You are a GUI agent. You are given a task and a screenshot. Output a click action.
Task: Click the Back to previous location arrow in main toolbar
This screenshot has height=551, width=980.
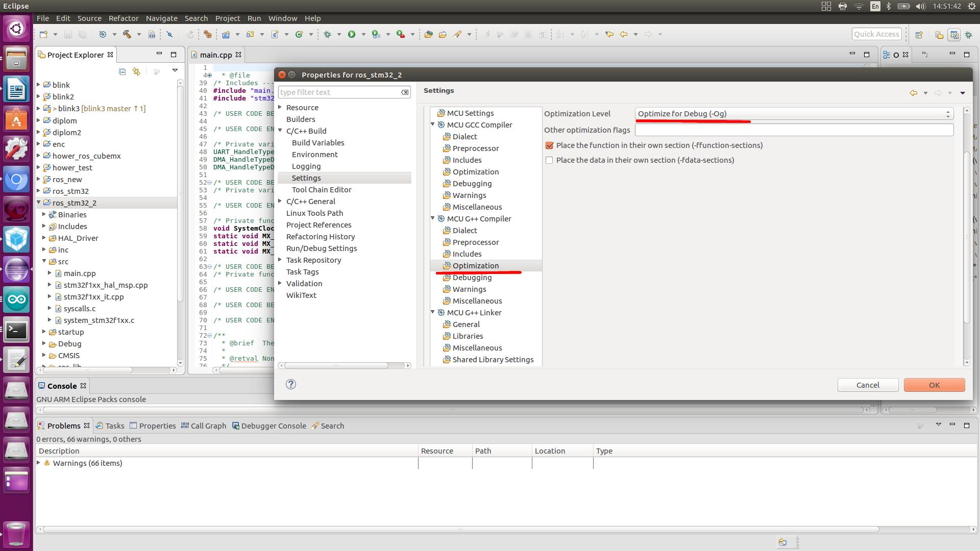click(623, 34)
